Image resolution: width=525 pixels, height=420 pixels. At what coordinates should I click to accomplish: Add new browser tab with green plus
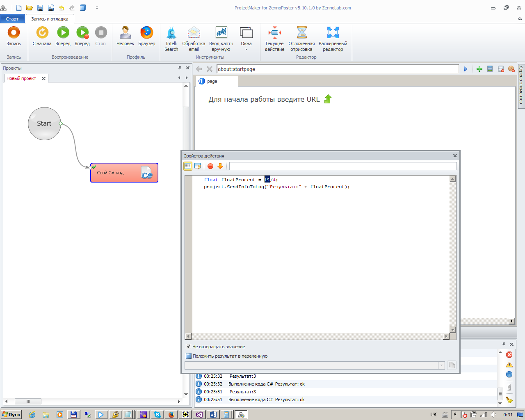479,69
